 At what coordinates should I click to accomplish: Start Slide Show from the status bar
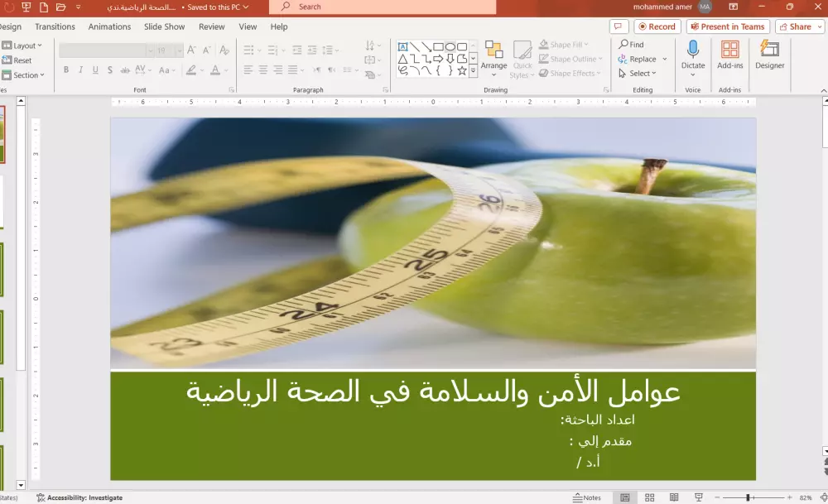coord(700,497)
